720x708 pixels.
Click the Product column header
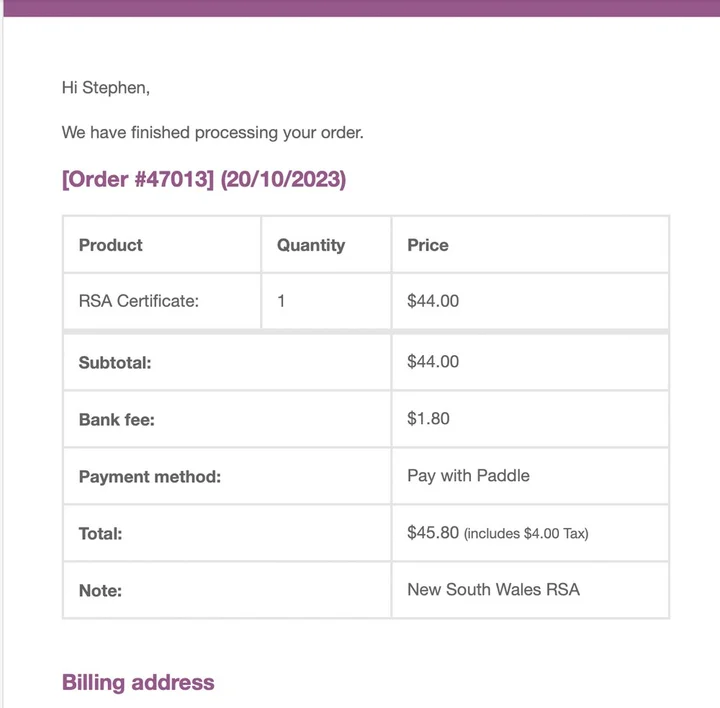(111, 245)
